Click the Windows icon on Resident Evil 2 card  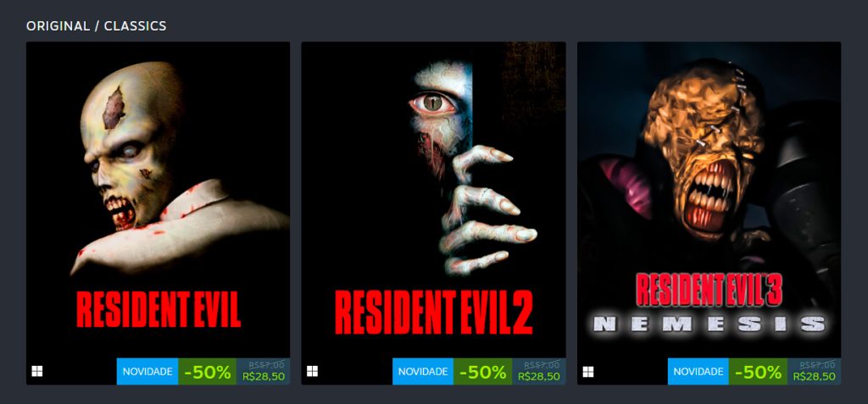pyautogui.click(x=312, y=371)
